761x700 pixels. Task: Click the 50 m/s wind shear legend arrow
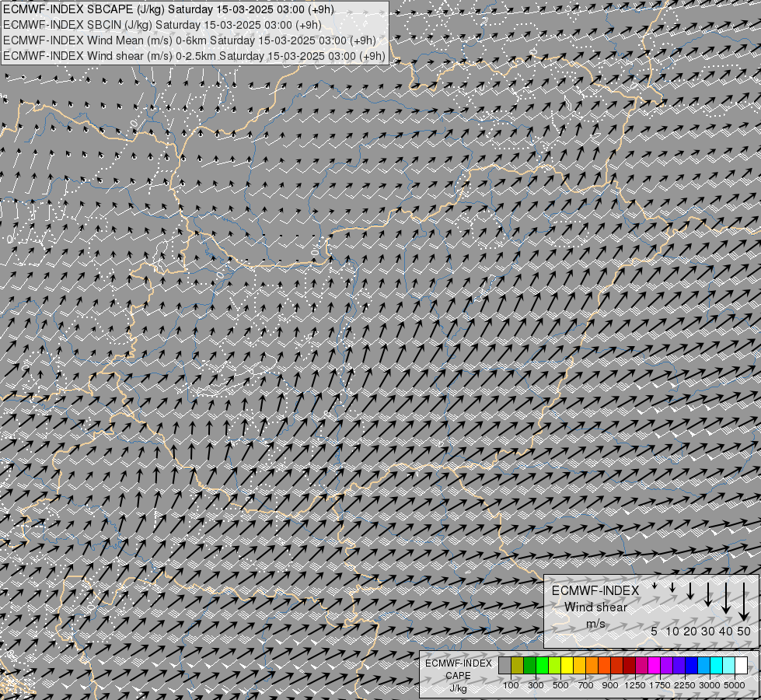744,602
